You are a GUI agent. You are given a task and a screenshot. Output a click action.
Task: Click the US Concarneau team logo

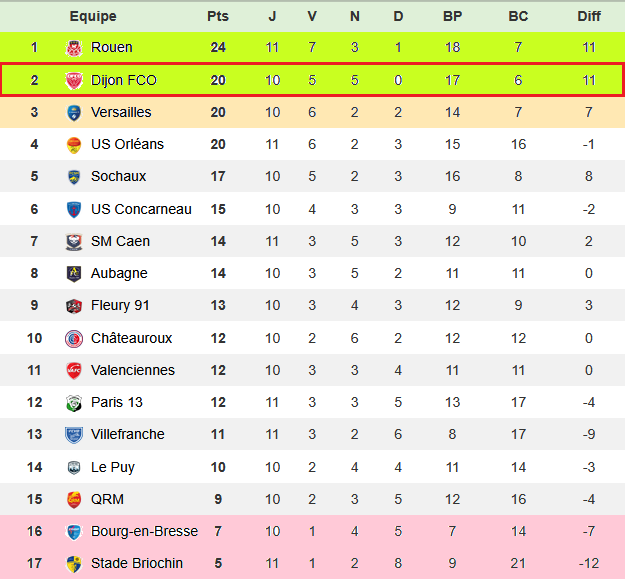pyautogui.click(x=73, y=209)
